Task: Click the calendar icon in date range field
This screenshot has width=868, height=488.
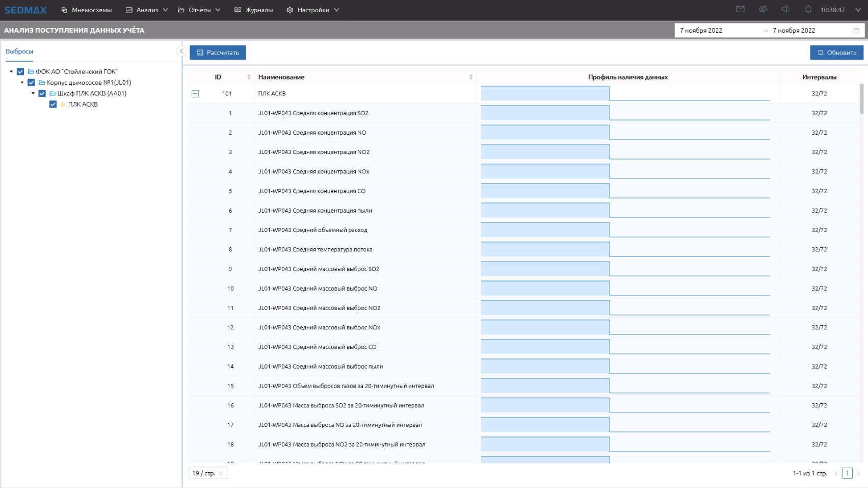Action: pyautogui.click(x=856, y=31)
